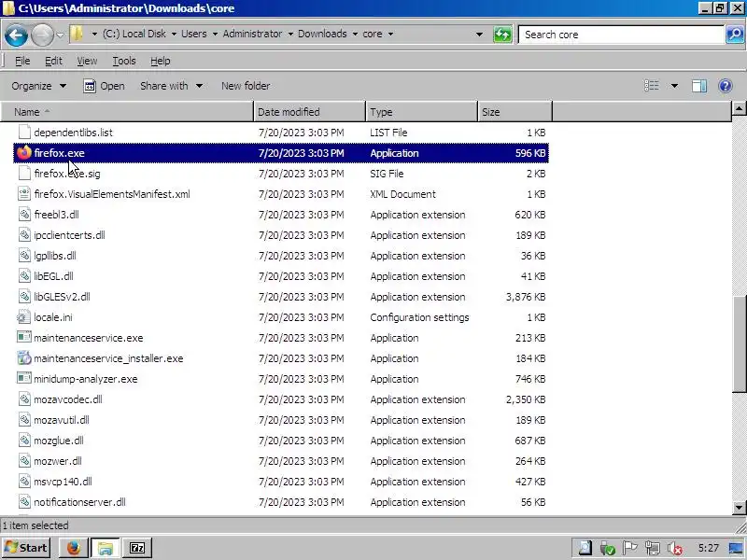Select the maintenanceservice_installer.exe icon
Screen dimensions: 747x560
pyautogui.click(x=24, y=358)
